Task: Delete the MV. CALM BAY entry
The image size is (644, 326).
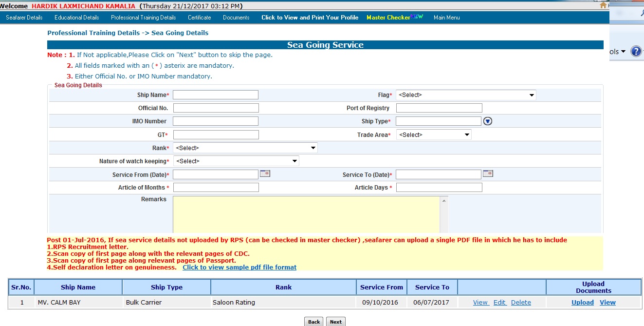Action: (x=521, y=303)
